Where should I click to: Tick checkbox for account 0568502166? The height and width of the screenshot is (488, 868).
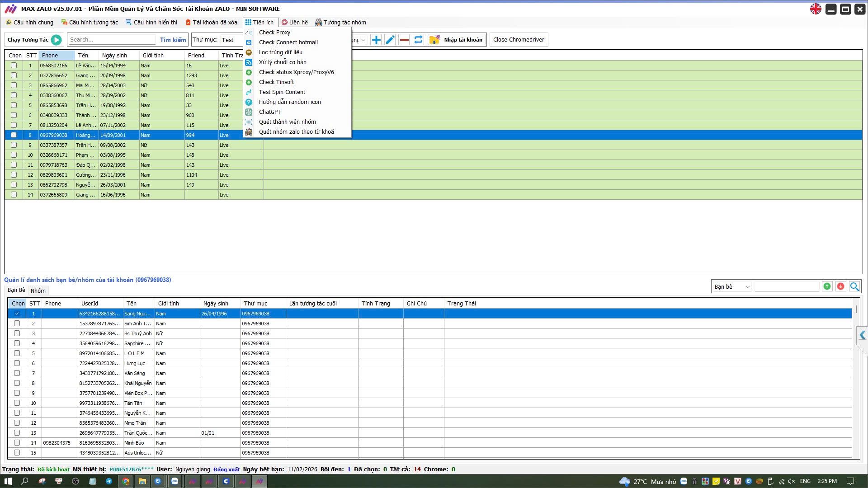click(x=14, y=66)
